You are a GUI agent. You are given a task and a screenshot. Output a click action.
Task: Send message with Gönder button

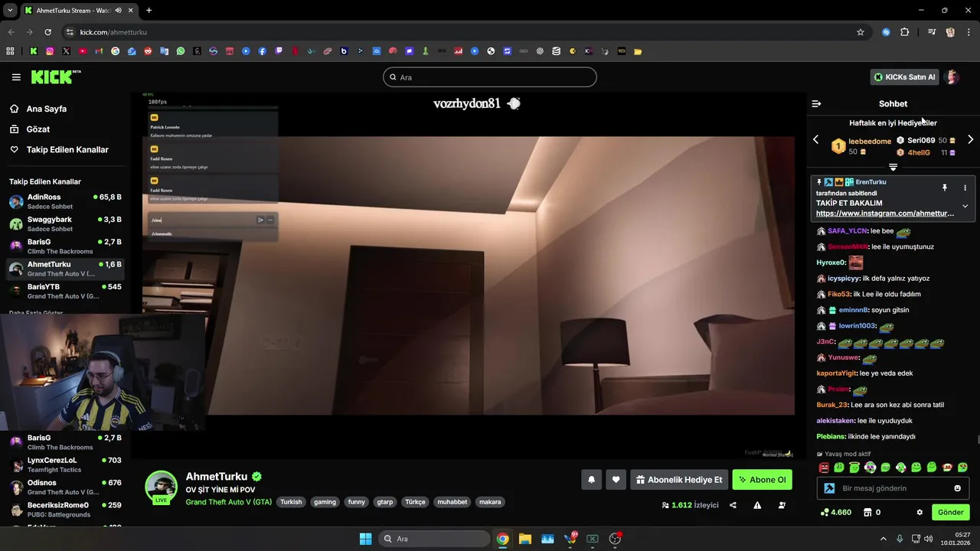[950, 512]
